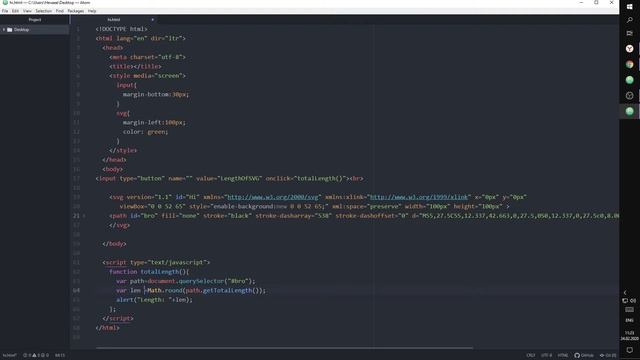Show hidden tray icons chevron
Screen dimensions: 640x360
(x=625, y=293)
